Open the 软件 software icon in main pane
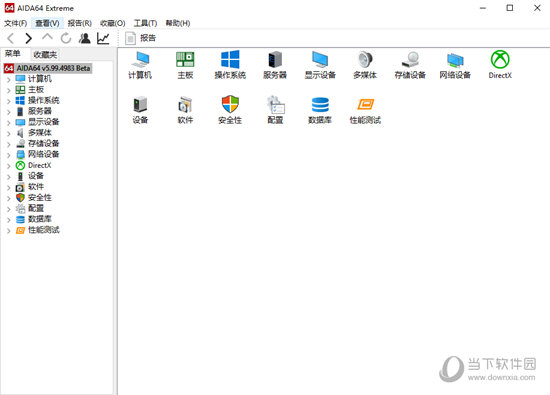 185,110
